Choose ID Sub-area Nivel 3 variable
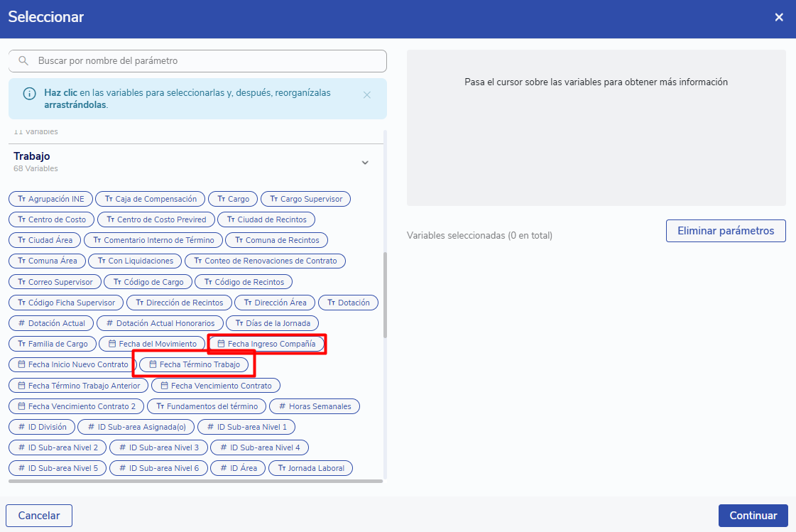 click(158, 447)
